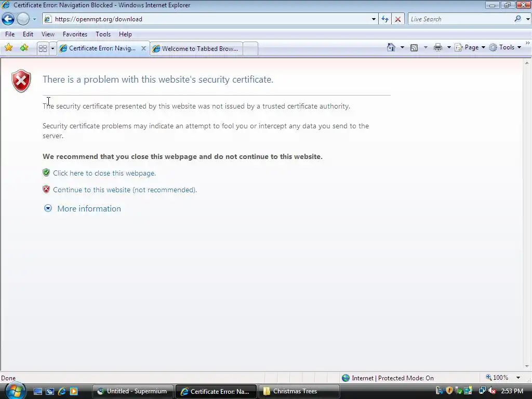The image size is (532, 399).
Task: Launch Internet Explorer from quick launch
Action: [62, 392]
